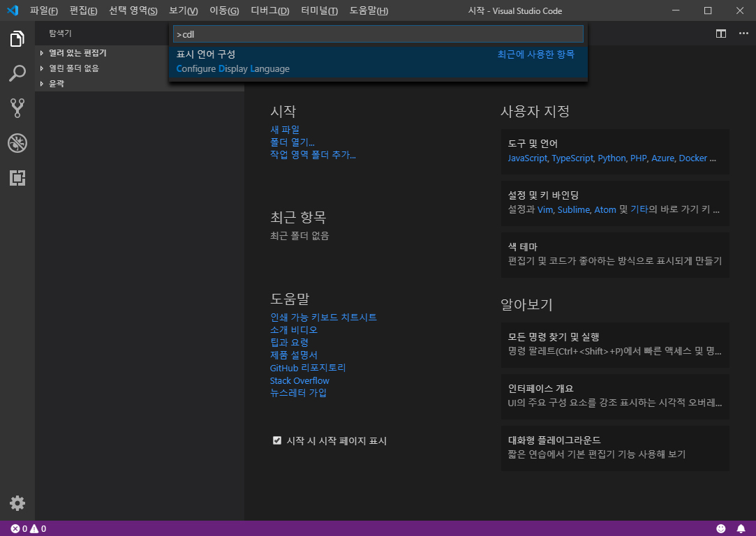
Task: Open the Search view icon
Action: pos(17,73)
